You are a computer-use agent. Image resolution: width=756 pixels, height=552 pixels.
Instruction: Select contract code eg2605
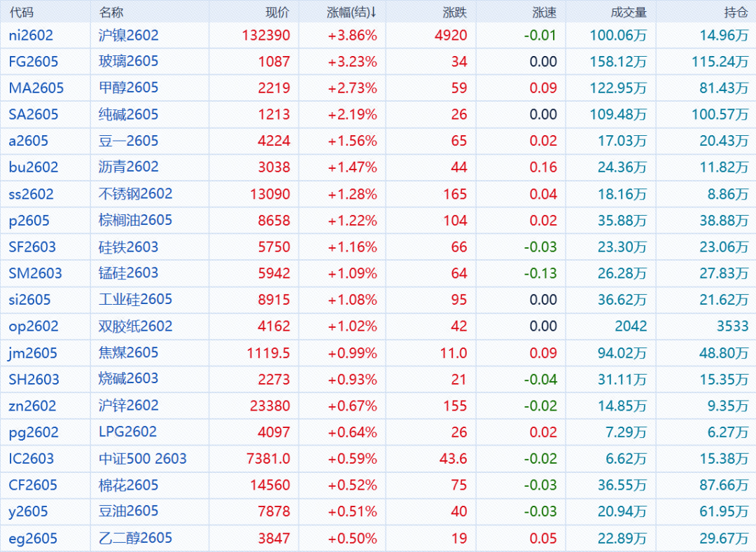pos(33,538)
